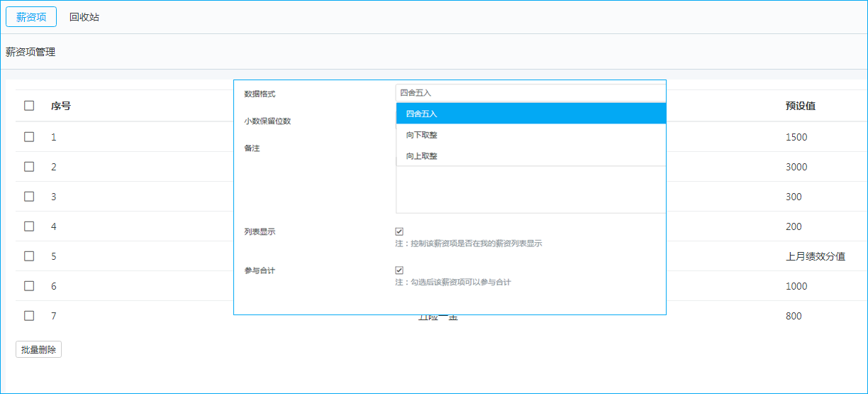The width and height of the screenshot is (868, 394).
Task: Uncheck the 参与合计 checkbox
Action: [x=399, y=270]
